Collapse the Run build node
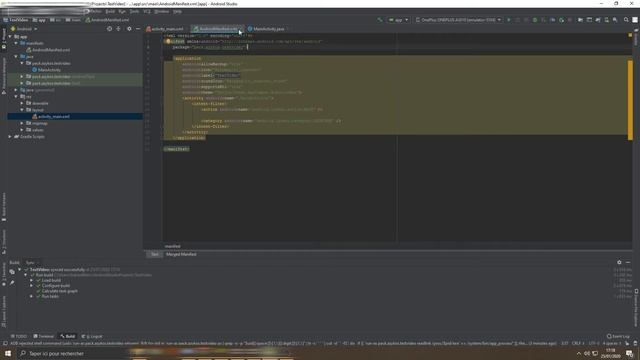 point(26,275)
